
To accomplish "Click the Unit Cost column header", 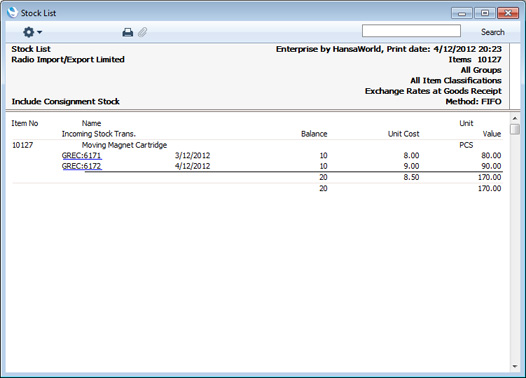I will point(404,134).
